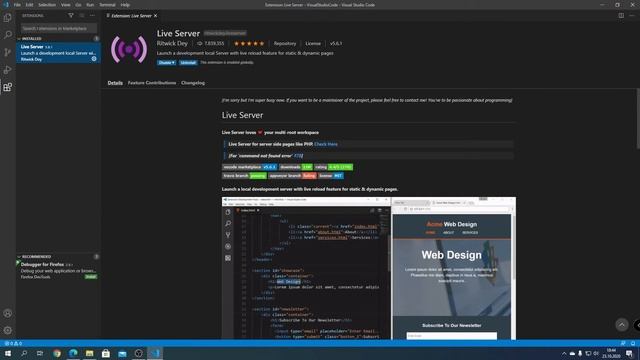Screen dimensions: 640x360
Task: Open the Source Control view
Action: coord(7,52)
